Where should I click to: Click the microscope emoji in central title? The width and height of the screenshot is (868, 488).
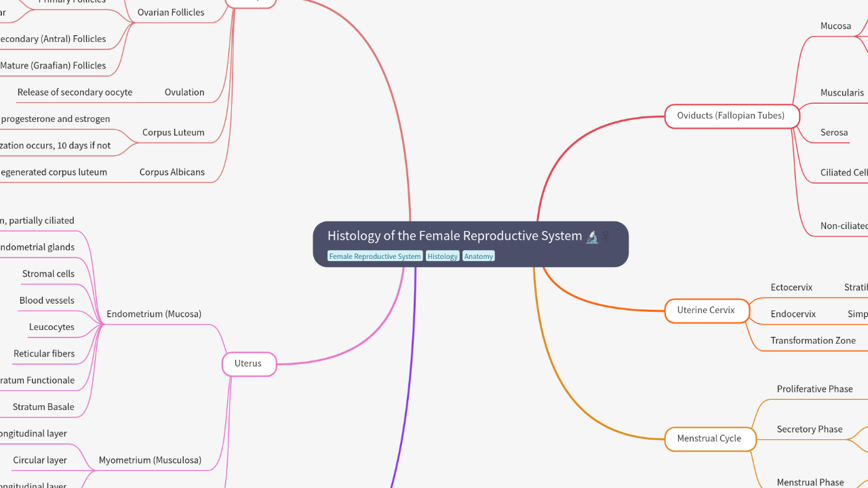click(x=592, y=237)
